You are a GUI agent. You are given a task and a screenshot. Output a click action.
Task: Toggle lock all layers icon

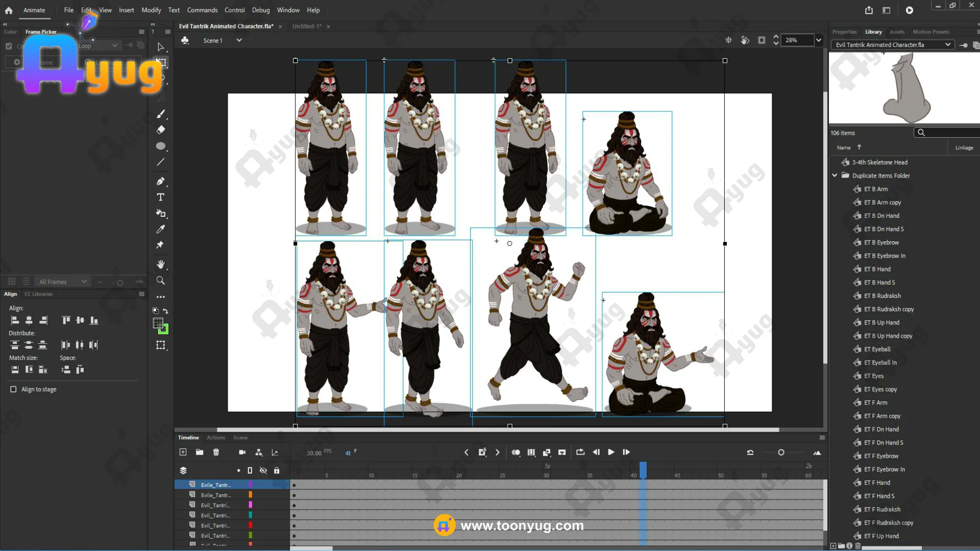click(x=277, y=470)
